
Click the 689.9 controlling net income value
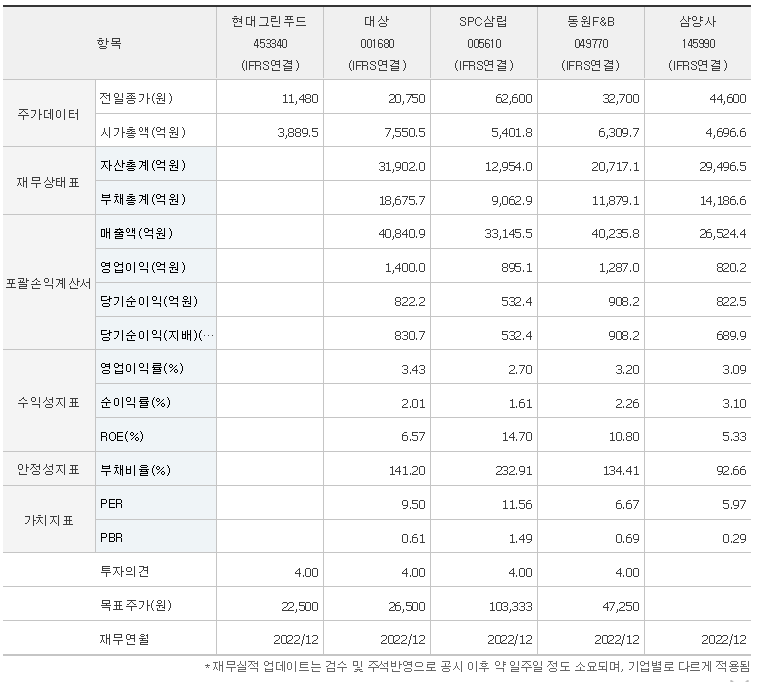tap(731, 336)
